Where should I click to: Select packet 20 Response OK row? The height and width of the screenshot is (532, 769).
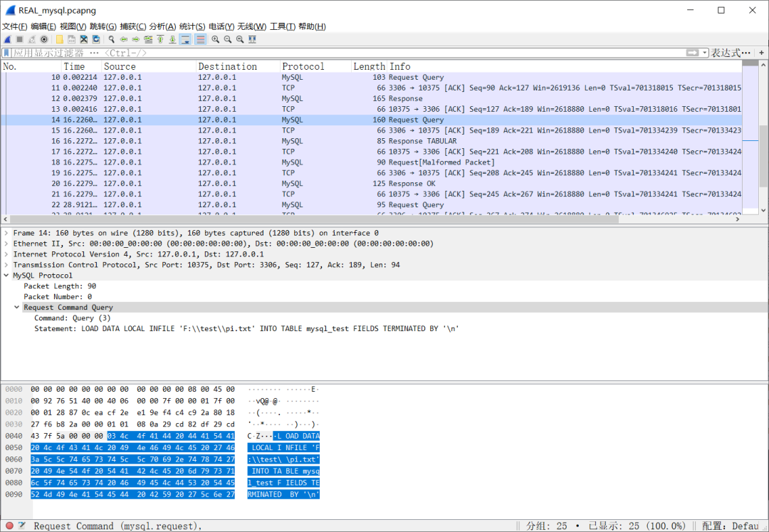[371, 183]
